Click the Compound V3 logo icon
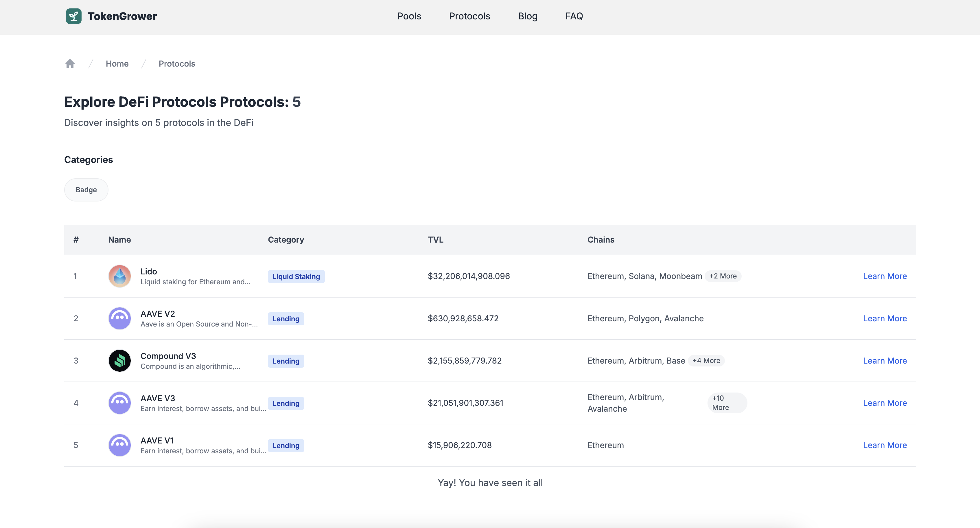The image size is (980, 528). tap(119, 360)
